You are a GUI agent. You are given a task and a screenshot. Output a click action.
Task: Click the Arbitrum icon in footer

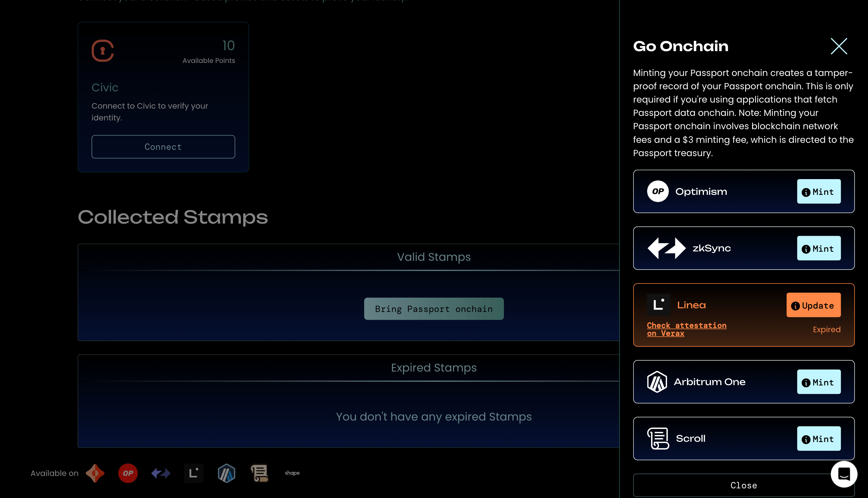click(x=226, y=473)
